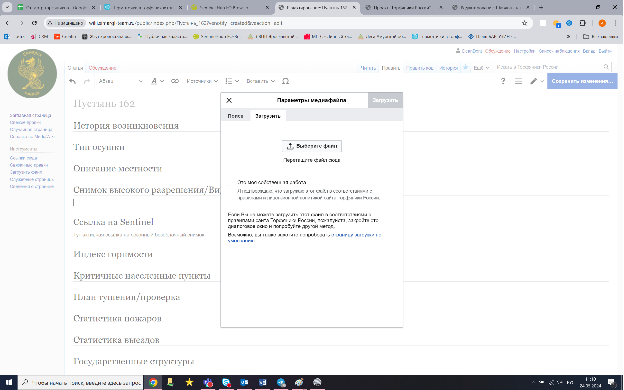
Task: Open the Статья article tab
Action: pos(75,68)
